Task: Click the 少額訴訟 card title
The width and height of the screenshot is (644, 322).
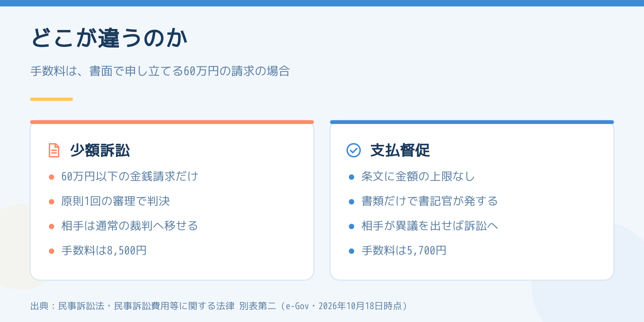Action: point(100,150)
